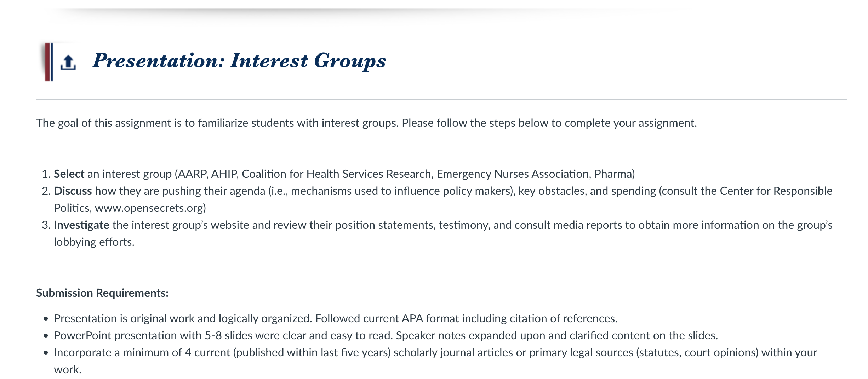Image resolution: width=868 pixels, height=379 pixels.
Task: Click the 'lobbying efforts.' text in step three
Action: (x=94, y=242)
